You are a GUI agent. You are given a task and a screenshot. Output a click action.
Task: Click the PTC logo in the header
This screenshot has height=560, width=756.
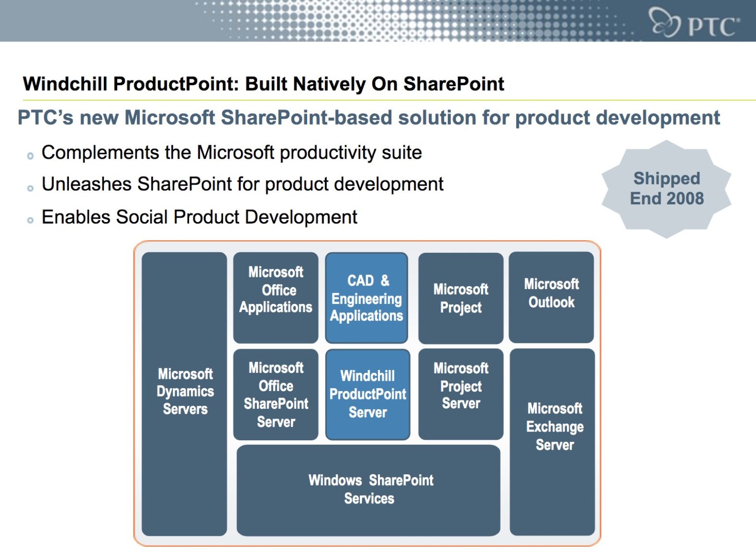point(694,22)
